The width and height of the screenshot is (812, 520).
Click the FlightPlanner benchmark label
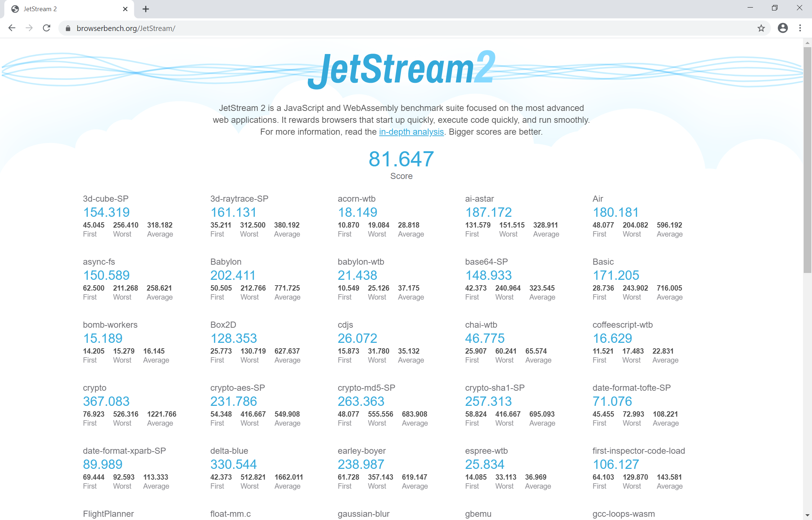(108, 514)
